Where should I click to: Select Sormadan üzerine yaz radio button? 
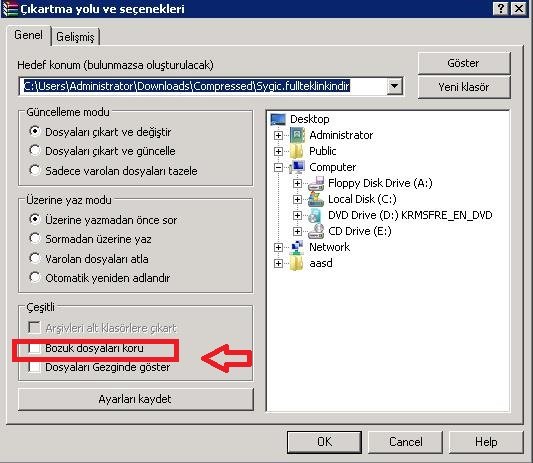coord(35,239)
